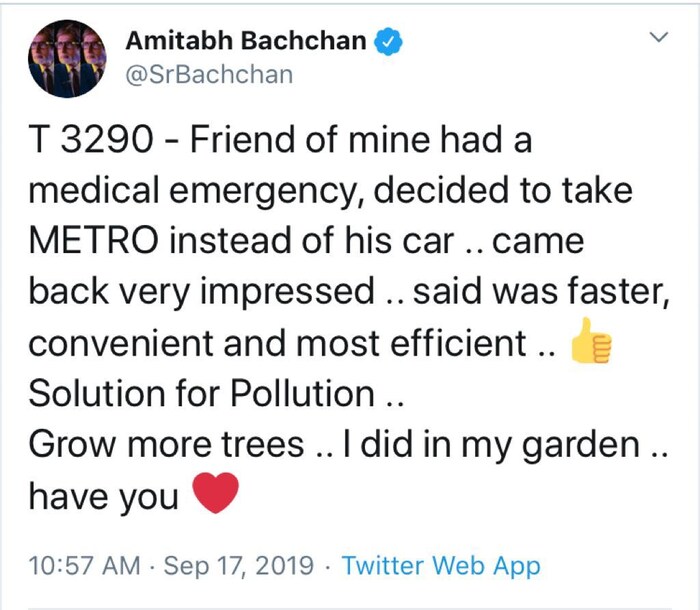Viewport: 700px width, 610px height.
Task: Click the 'Grow more trees' text
Action: click(165, 445)
